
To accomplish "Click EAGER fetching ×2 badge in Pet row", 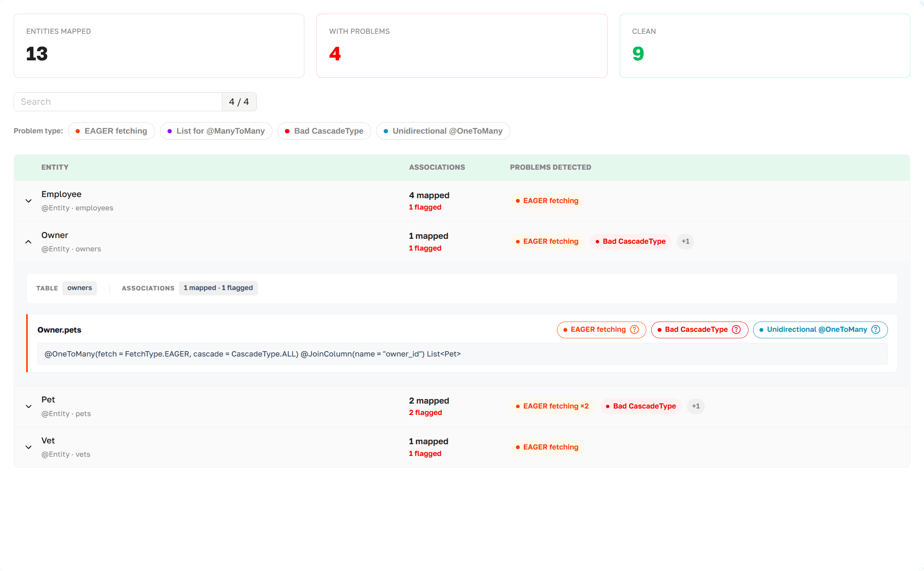I will tap(552, 406).
